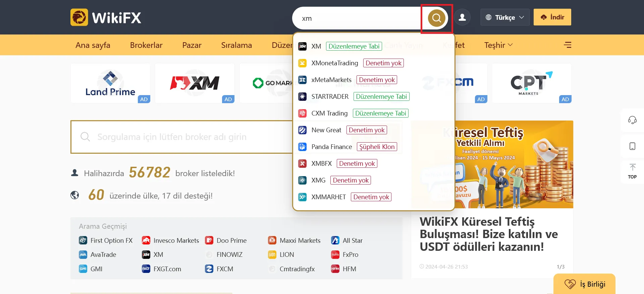Open the user account icon
The width and height of the screenshot is (644, 294).
coord(462,17)
